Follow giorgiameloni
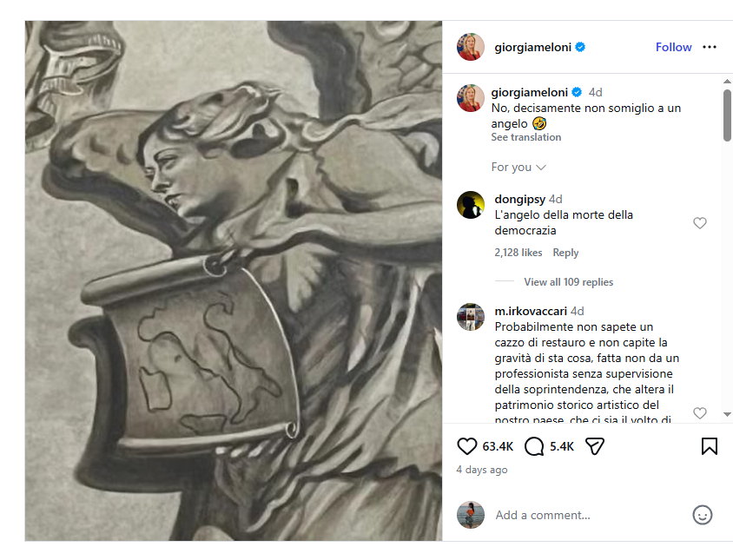 coord(673,47)
